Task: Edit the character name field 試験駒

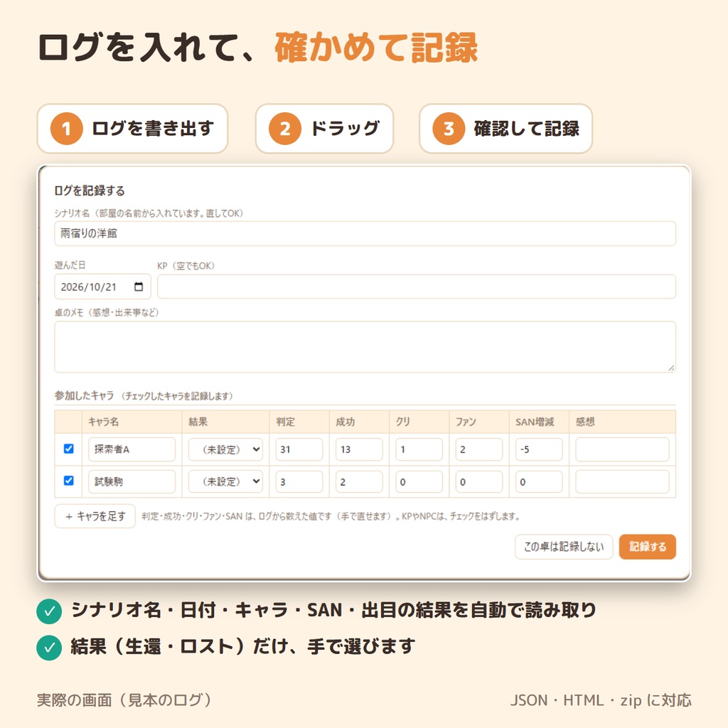Action: 132,481
